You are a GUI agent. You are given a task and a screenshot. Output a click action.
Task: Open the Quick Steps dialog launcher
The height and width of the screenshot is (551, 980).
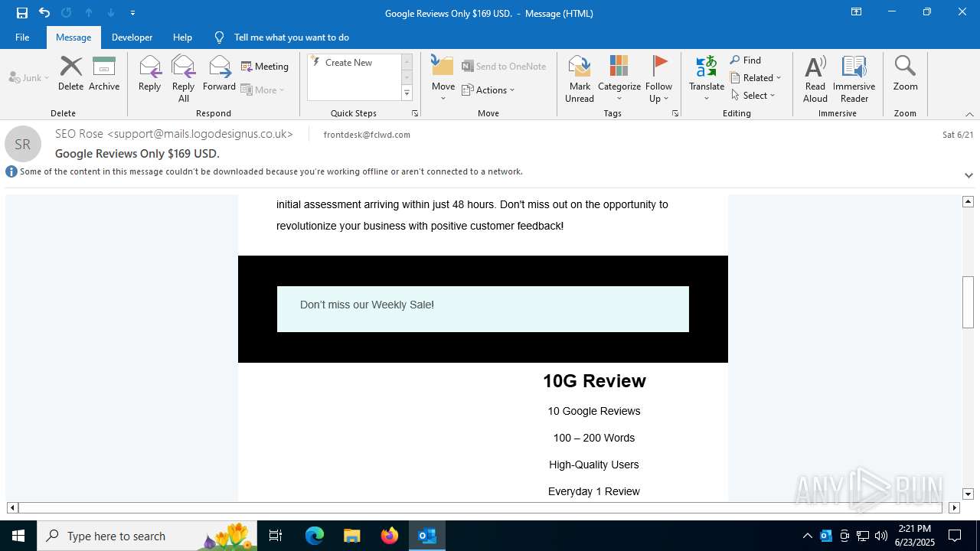click(x=415, y=113)
